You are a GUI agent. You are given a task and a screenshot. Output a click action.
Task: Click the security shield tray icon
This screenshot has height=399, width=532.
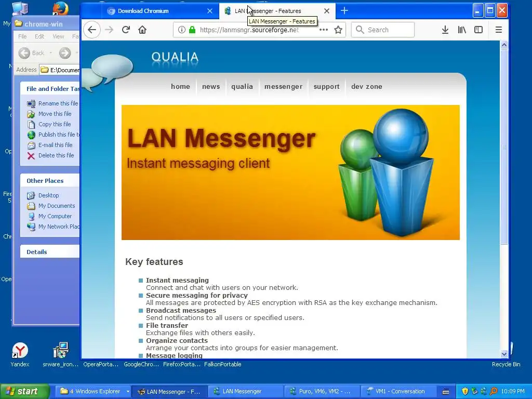tap(465, 391)
